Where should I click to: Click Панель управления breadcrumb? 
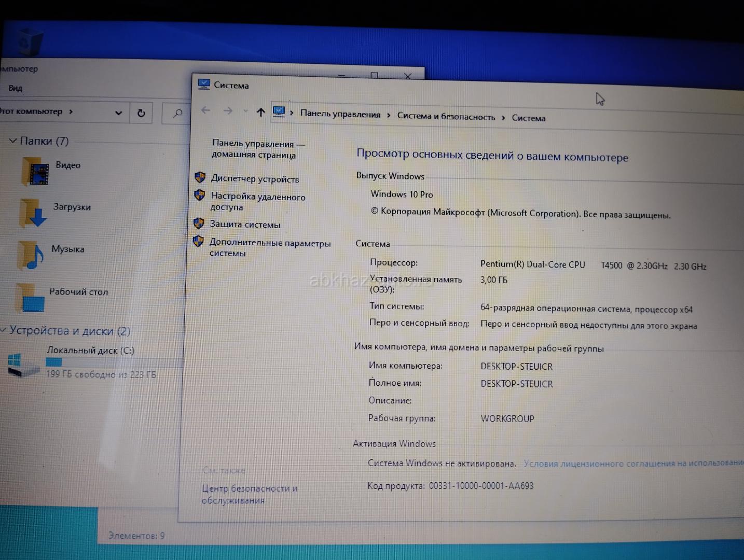[340, 114]
